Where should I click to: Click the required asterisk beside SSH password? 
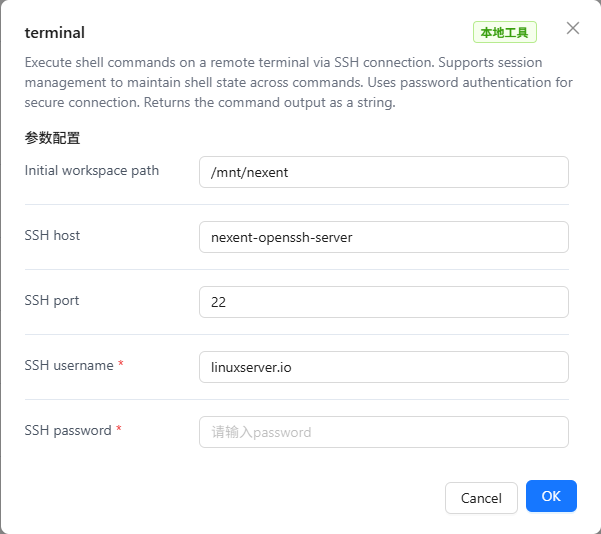tap(120, 430)
